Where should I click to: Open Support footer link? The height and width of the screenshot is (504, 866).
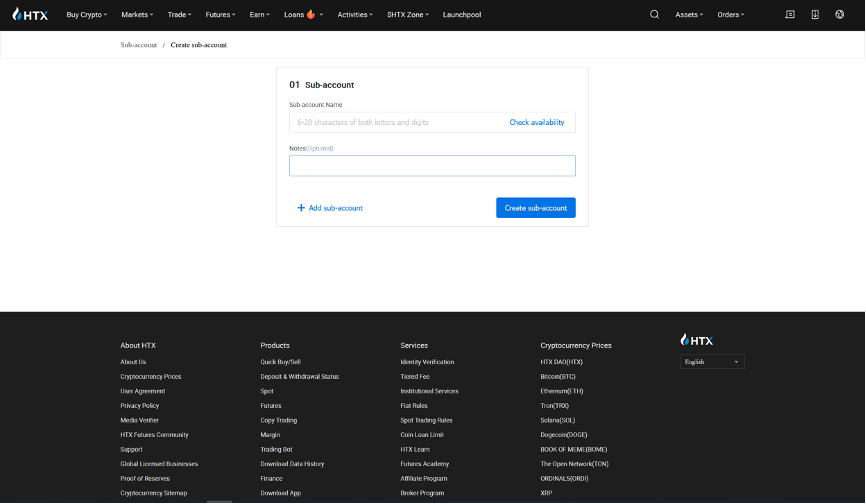(131, 449)
